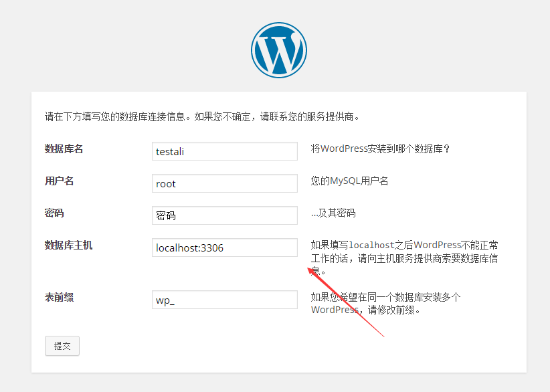Click the hint text …及其密码

333,213
